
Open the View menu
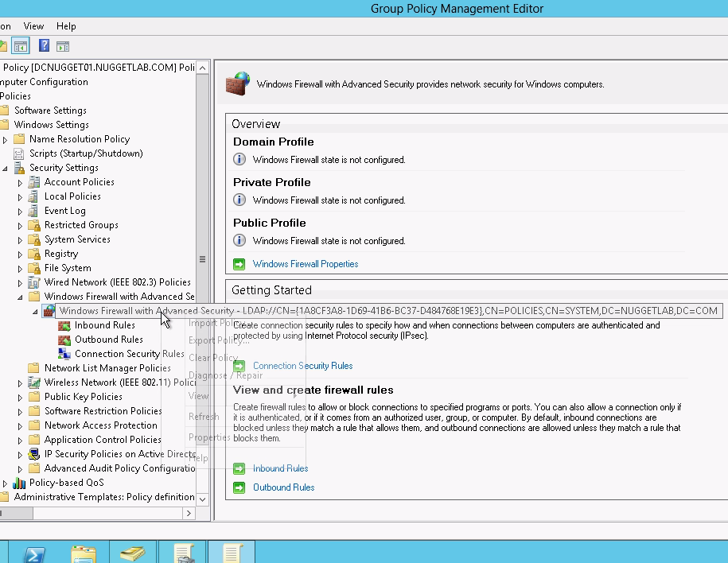point(33,26)
